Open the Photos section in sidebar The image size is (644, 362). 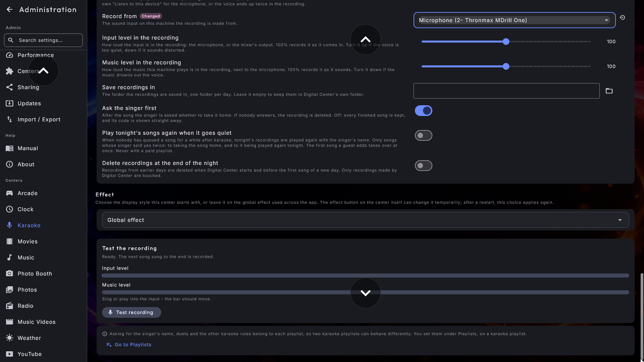(43, 290)
